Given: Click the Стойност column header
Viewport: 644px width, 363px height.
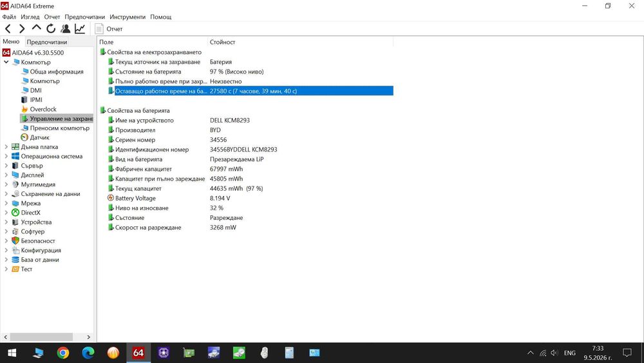Looking at the screenshot, I should (300, 42).
